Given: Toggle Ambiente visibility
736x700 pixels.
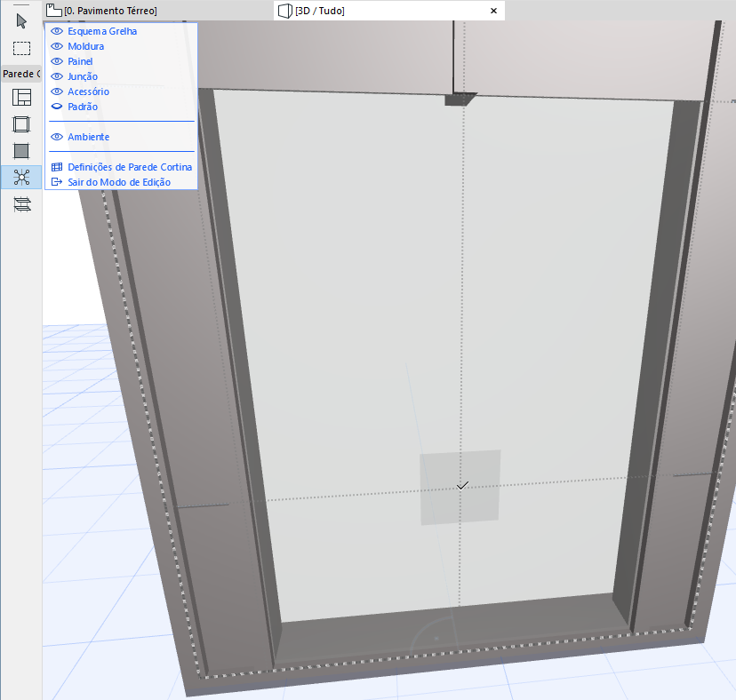Looking at the screenshot, I should 57,137.
